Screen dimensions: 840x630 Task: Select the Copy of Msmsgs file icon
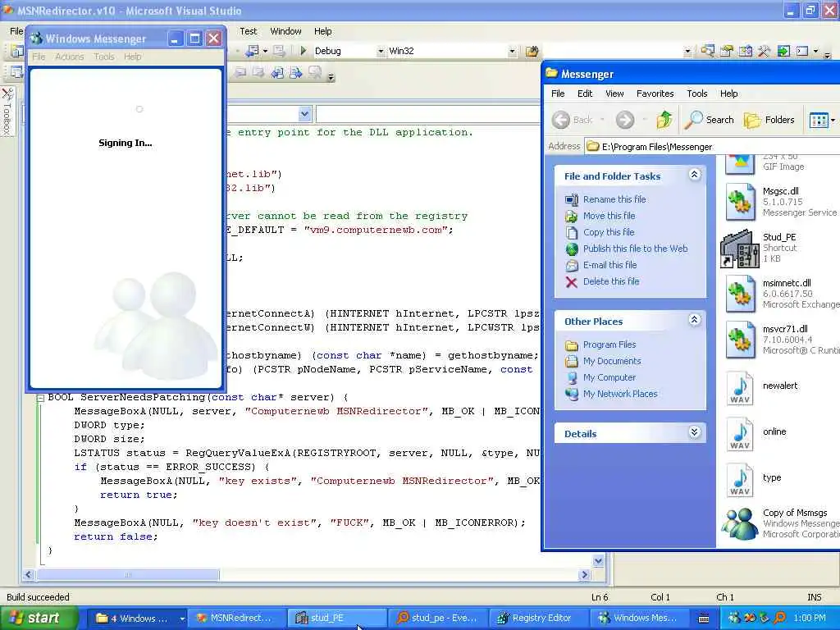(x=740, y=523)
